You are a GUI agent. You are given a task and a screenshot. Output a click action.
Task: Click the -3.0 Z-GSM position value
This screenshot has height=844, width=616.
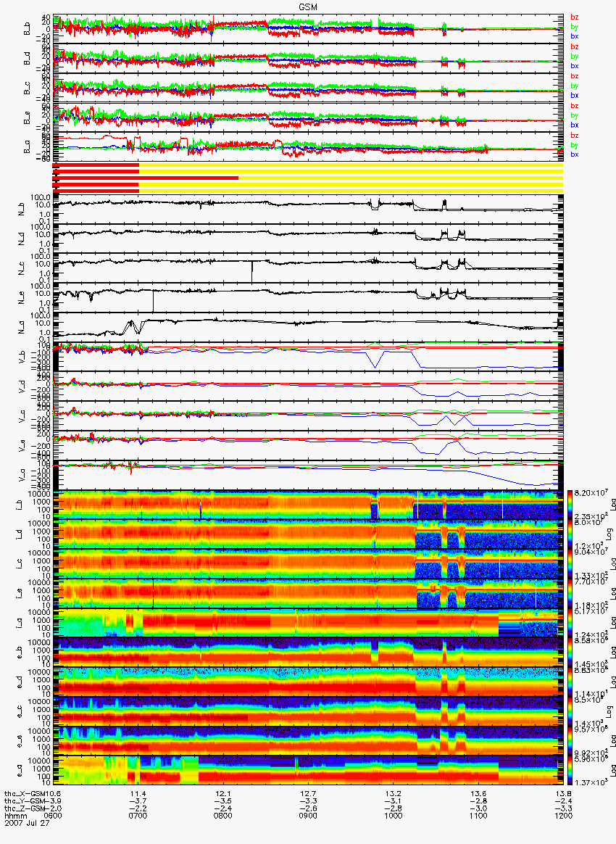pos(478,808)
